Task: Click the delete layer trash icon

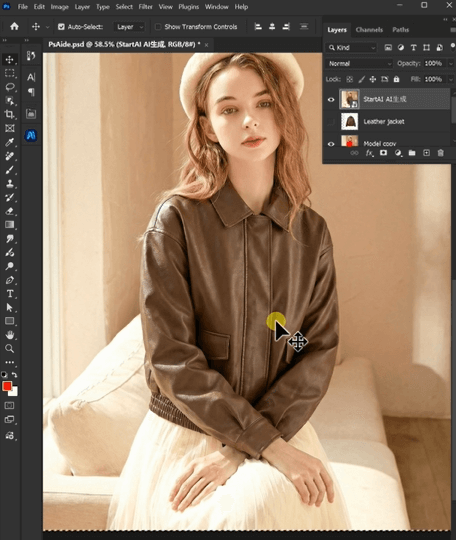Action: (440, 153)
